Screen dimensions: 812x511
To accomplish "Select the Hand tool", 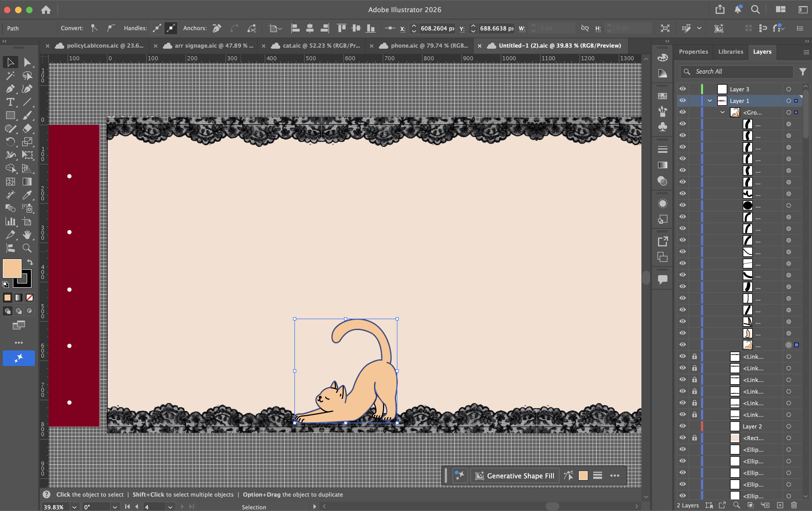I will tap(27, 235).
